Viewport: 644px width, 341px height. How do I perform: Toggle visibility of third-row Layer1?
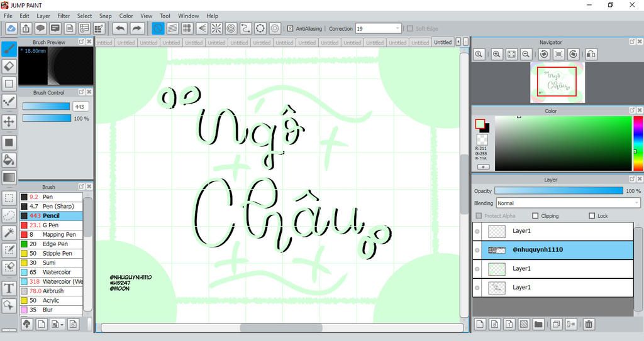[477, 269]
